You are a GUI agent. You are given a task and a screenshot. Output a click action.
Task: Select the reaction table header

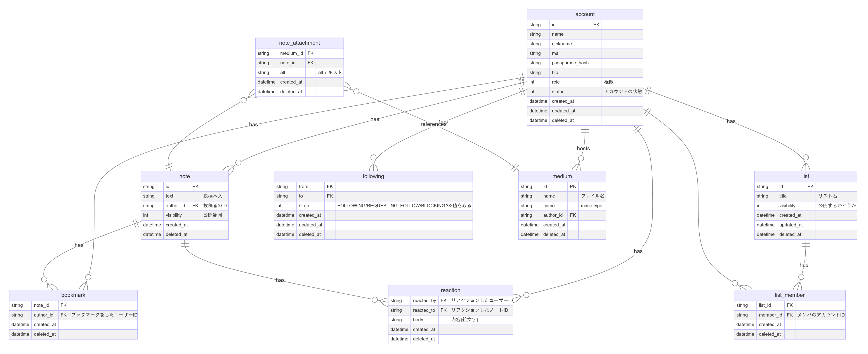pos(450,290)
